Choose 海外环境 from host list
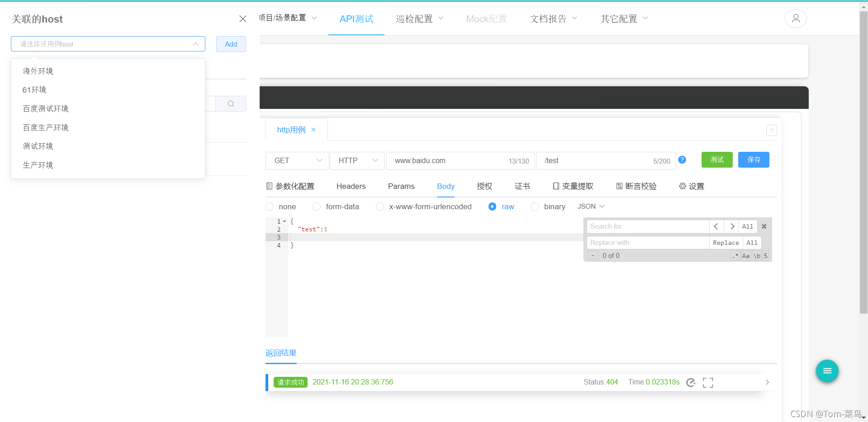The image size is (868, 422). [x=108, y=71]
